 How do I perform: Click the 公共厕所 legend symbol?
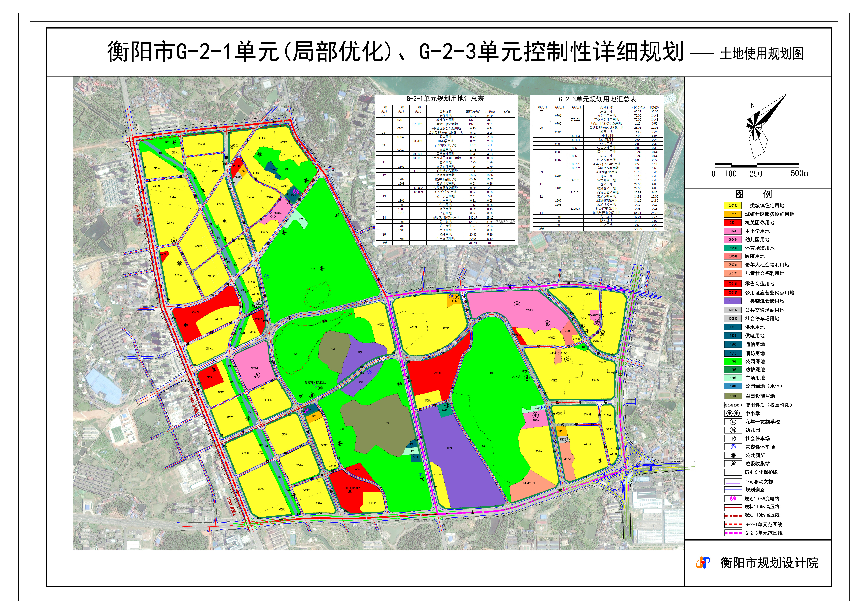pyautogui.click(x=733, y=456)
